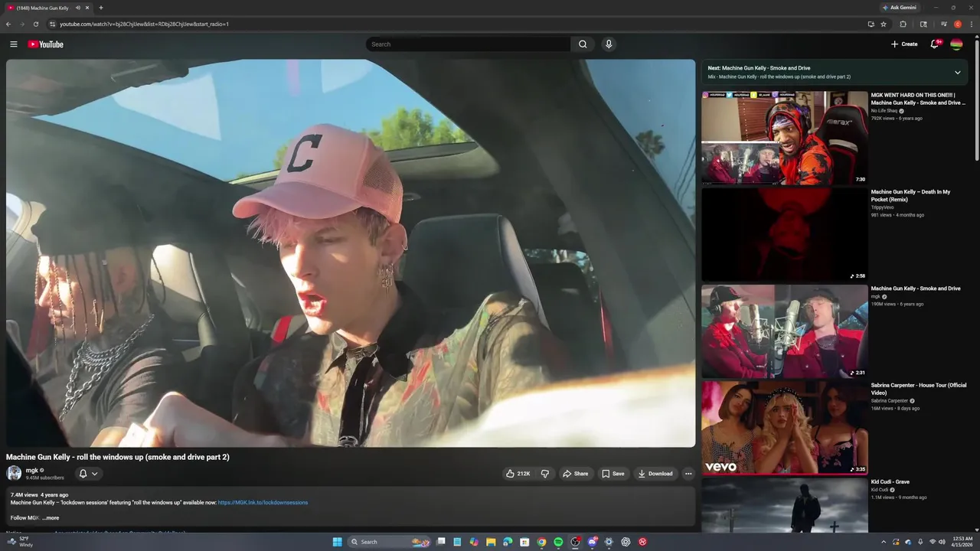Play the No Life Shaq reaction video thumbnail
The height and width of the screenshot is (551, 980).
(785, 138)
